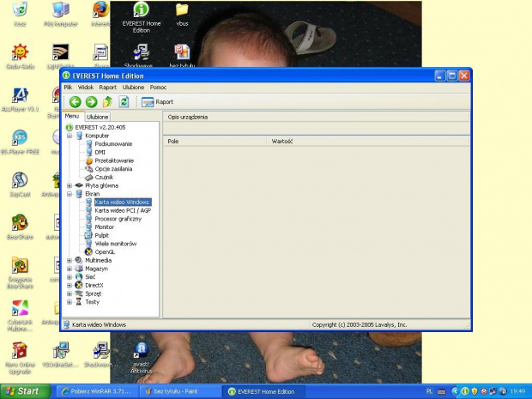Open the Plik menu
Screen dimensions: 532x399
(68, 88)
